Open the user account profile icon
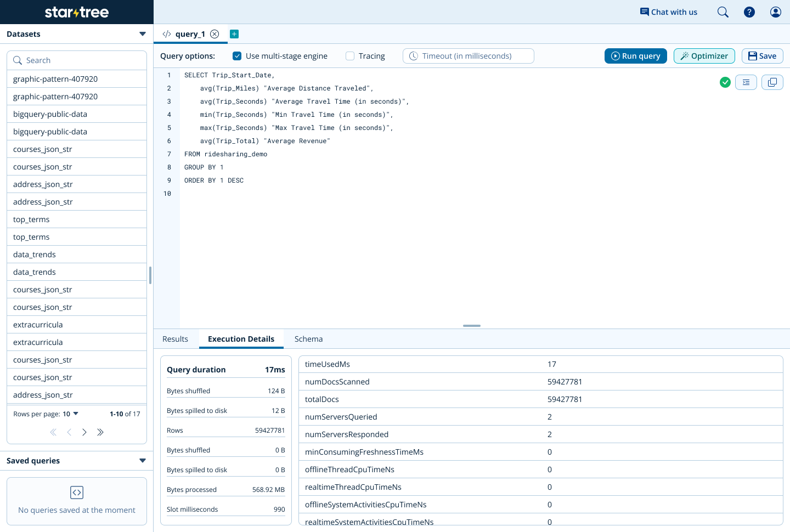This screenshot has width=790, height=532. pos(775,12)
